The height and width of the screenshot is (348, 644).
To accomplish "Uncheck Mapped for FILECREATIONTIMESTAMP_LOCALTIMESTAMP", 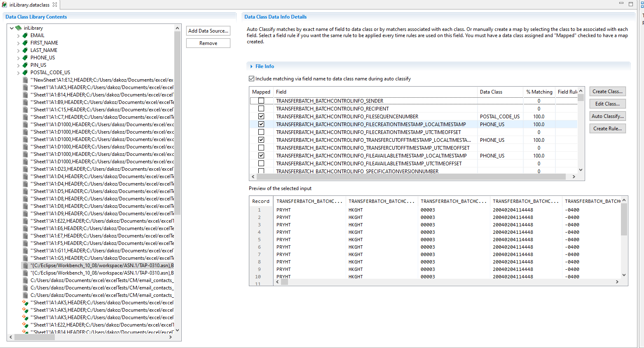I will click(x=261, y=124).
